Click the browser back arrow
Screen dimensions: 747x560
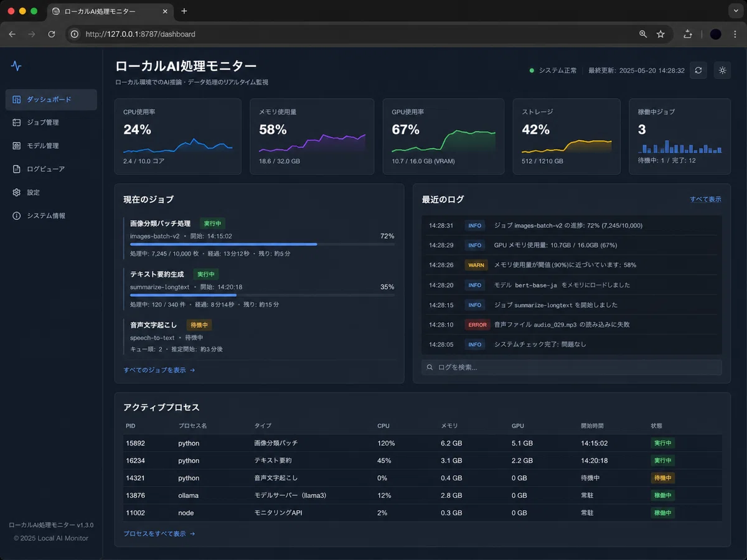12,34
